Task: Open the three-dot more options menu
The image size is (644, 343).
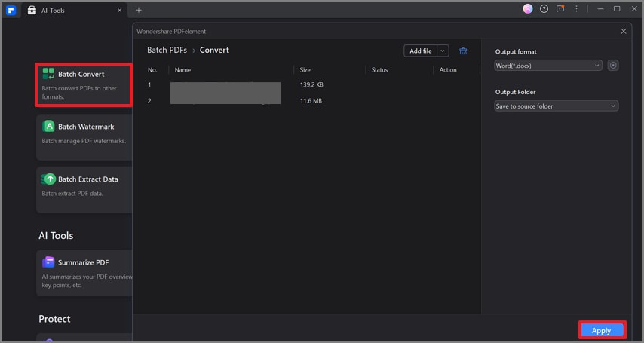Action: (576, 8)
